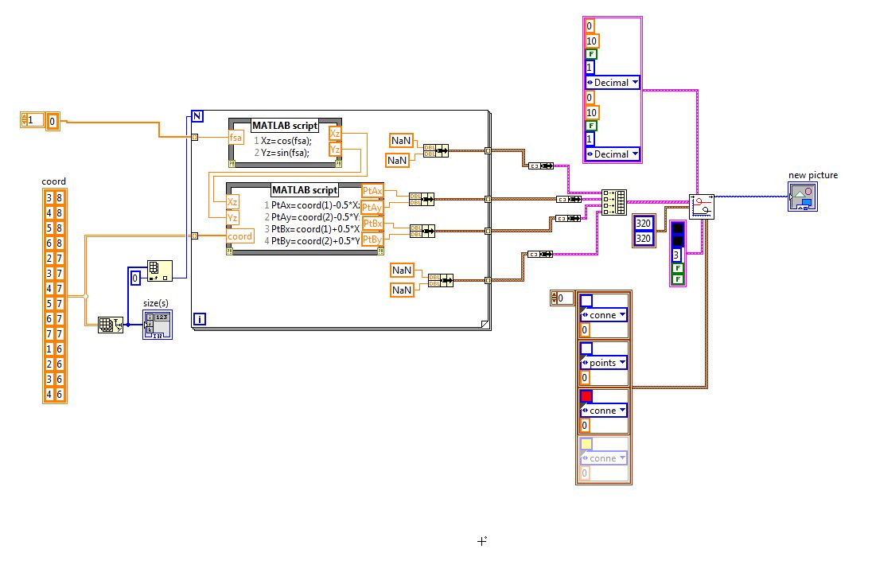Select the top bundle node after NaN constants

click(x=436, y=150)
